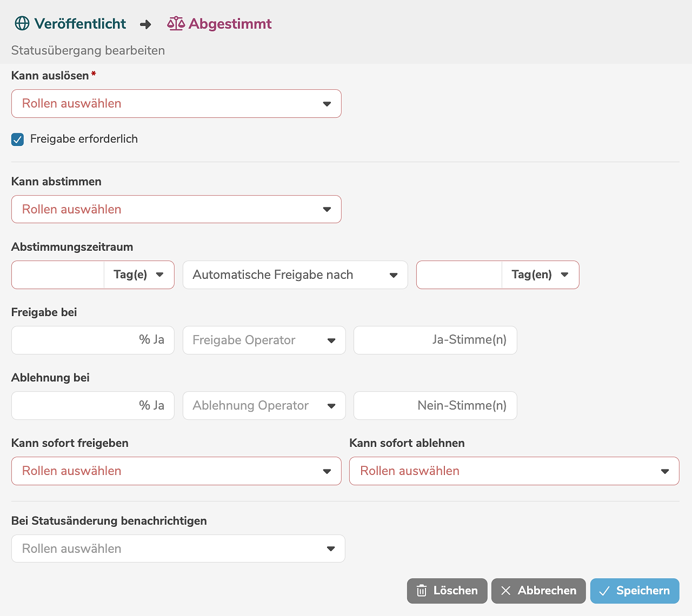Click the scales icon beside Abgestimmt
The height and width of the screenshot is (616, 692).
click(x=176, y=24)
